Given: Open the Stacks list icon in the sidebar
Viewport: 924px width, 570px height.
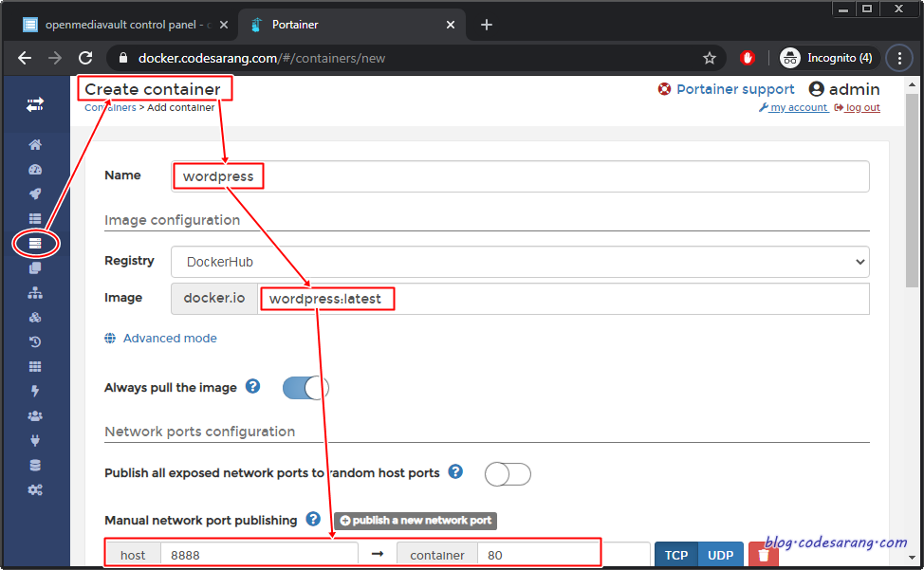Looking at the screenshot, I should [x=35, y=218].
